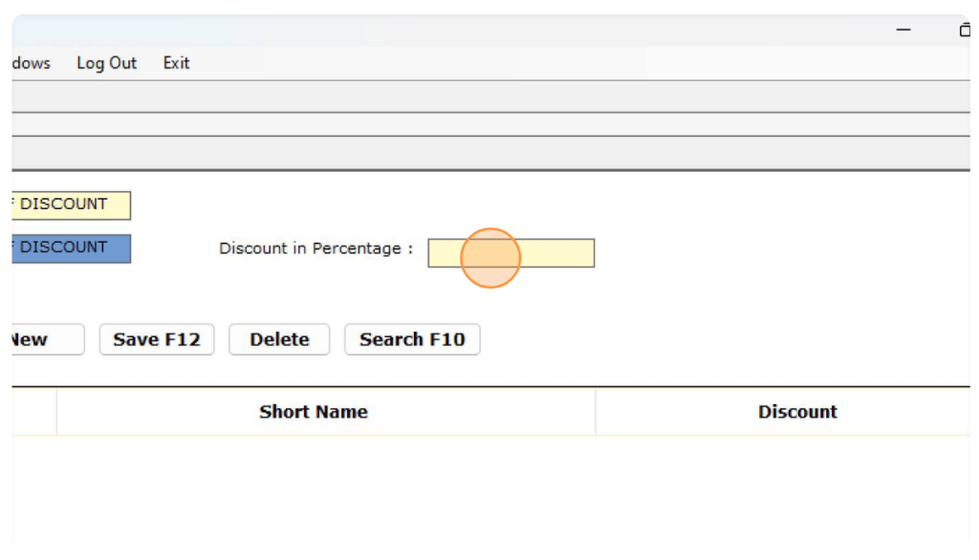Open the Log Out menu
Image resolution: width=979 pixels, height=560 pixels.
tap(106, 63)
